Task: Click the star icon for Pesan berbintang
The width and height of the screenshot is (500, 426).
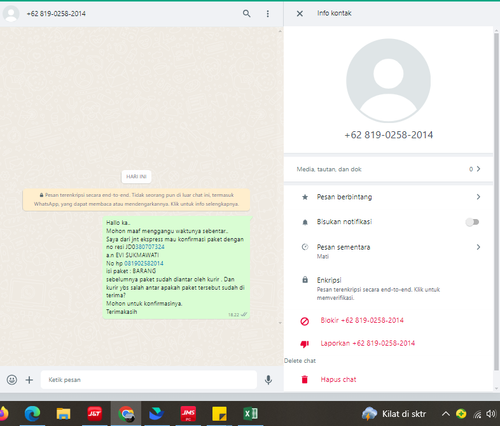Action: (305, 197)
